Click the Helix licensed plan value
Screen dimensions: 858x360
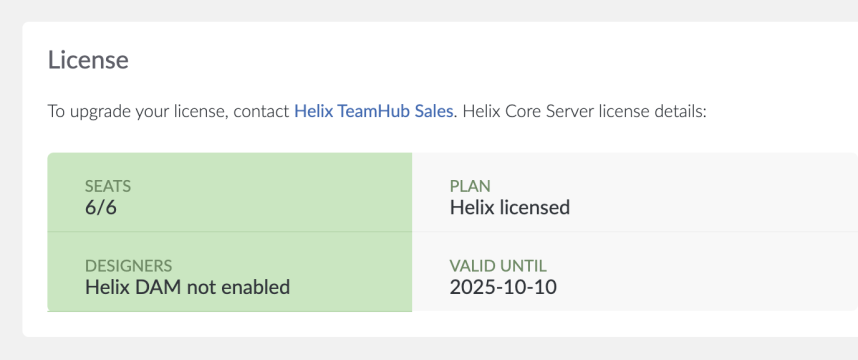(x=510, y=207)
